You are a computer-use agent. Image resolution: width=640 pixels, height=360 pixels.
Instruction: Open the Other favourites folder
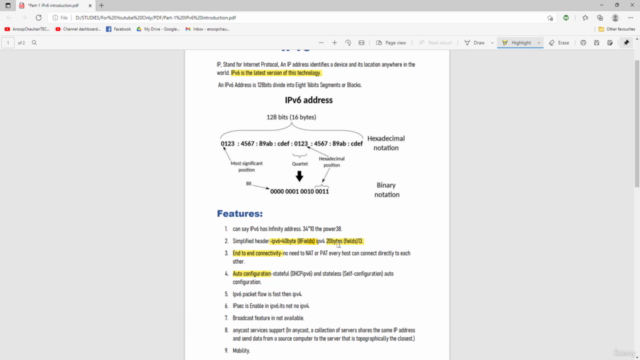(x=617, y=29)
